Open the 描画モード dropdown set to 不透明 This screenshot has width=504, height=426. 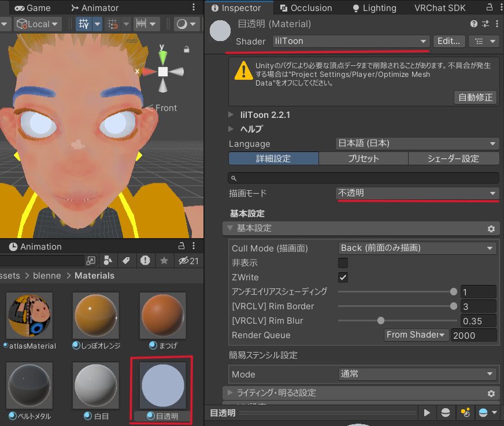pos(417,193)
